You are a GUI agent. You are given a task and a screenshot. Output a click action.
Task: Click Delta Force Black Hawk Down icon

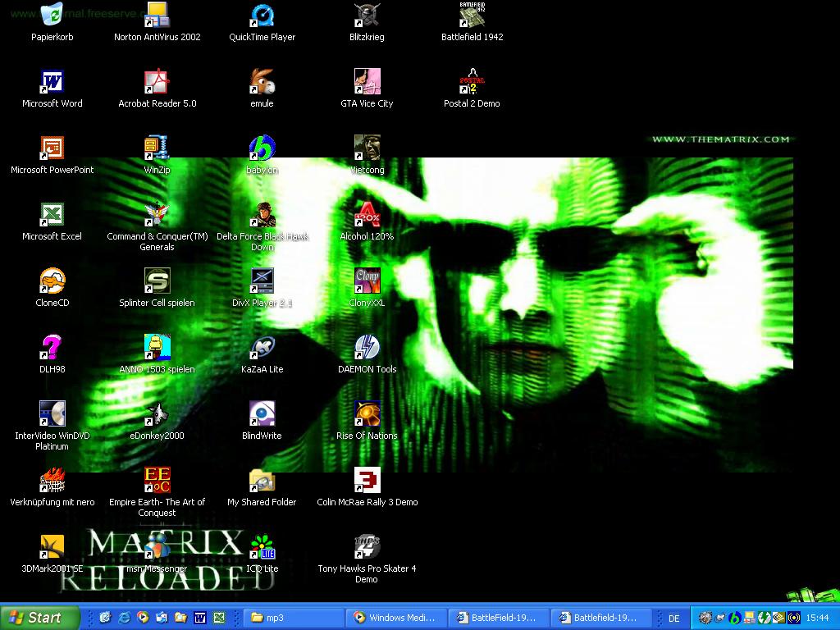tap(262, 214)
